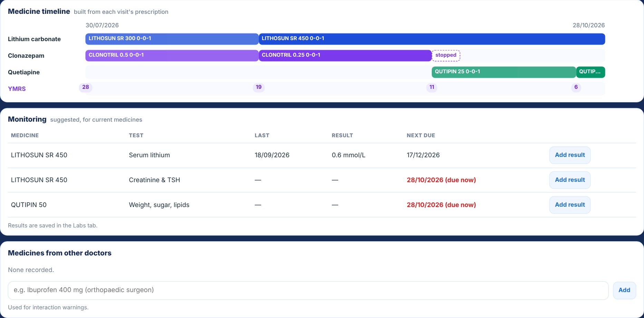Add result for Weight, sugar, lipids
Image resolution: width=644 pixels, height=318 pixels.
570,205
